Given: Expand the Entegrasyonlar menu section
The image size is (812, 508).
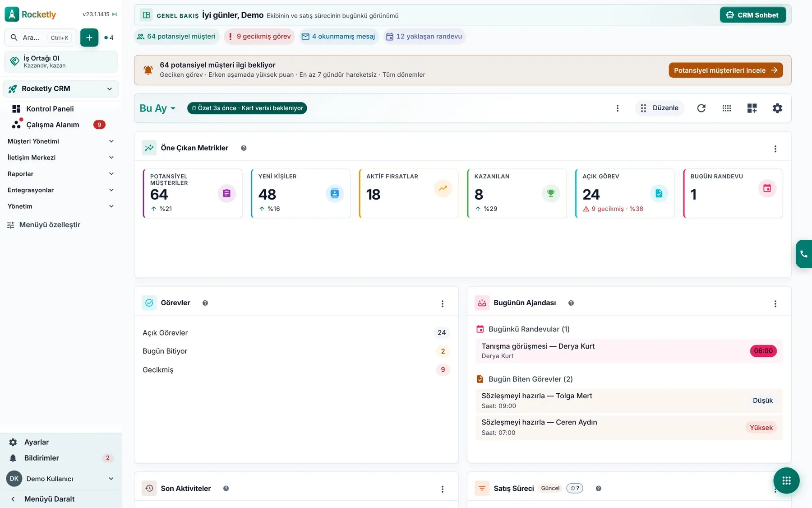Looking at the screenshot, I should pos(61,190).
